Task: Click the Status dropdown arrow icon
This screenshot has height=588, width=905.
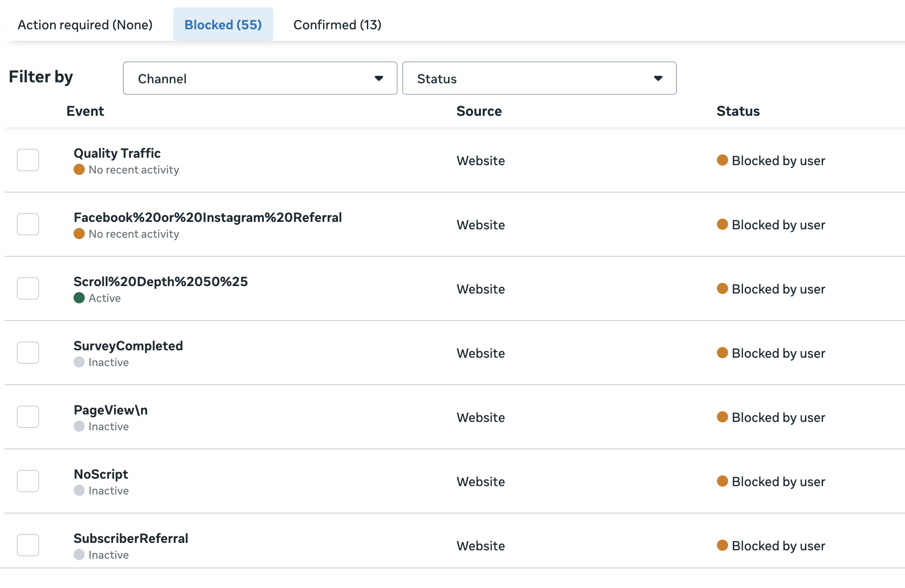Action: pyautogui.click(x=658, y=78)
